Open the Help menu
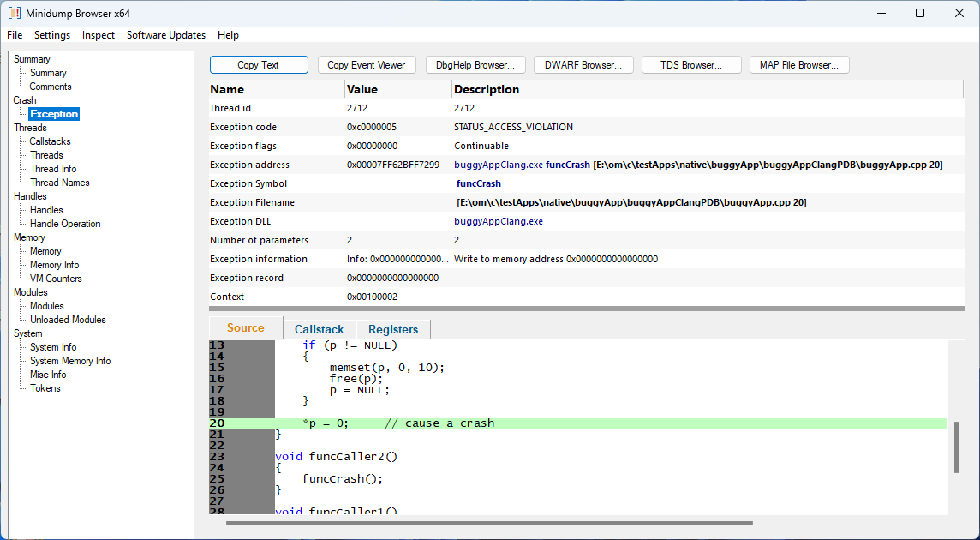 click(x=228, y=35)
